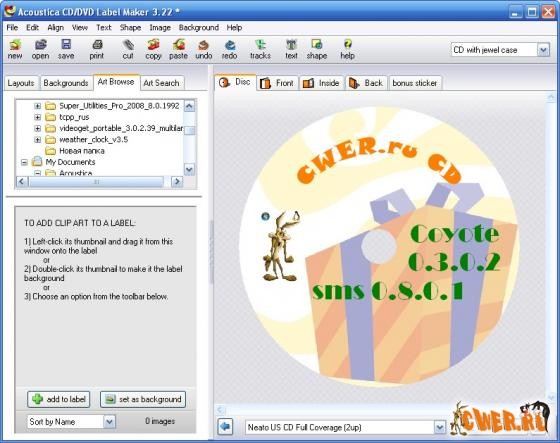
Task: Select the weather_clock_v3.5 folder
Action: pos(87,139)
